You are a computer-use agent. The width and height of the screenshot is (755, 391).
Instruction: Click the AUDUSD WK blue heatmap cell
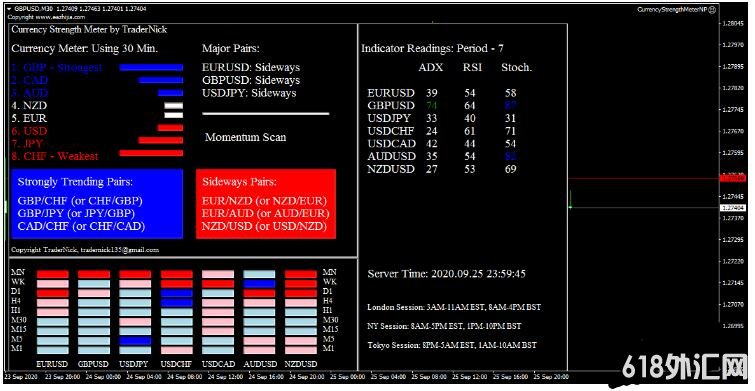259,284
